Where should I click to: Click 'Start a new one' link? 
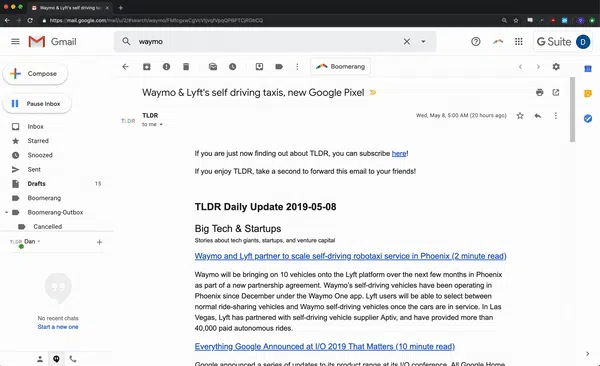click(x=58, y=327)
